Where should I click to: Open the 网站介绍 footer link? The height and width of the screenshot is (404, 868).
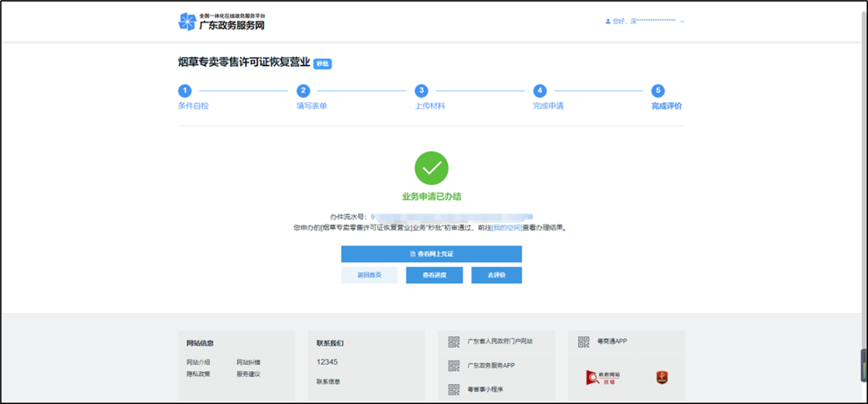[198, 362]
